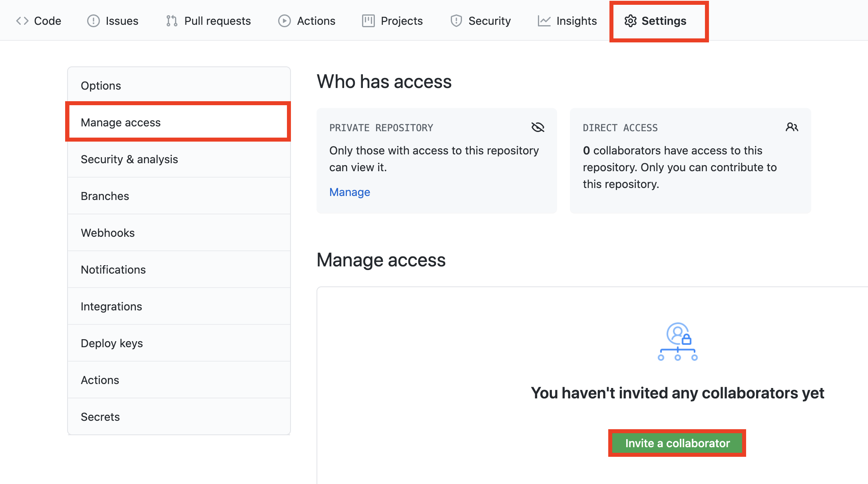Open the Secrets settings page
This screenshot has width=868, height=484.
click(100, 417)
